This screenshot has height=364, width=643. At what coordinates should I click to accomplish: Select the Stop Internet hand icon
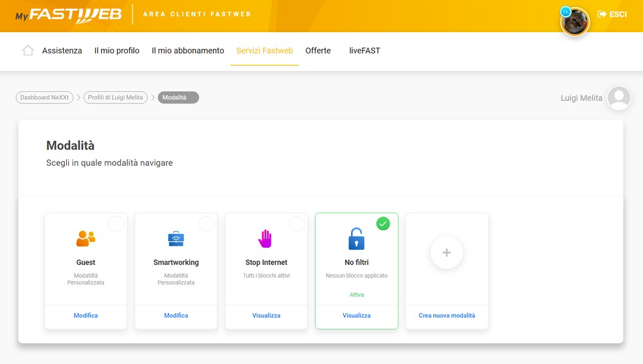[x=266, y=239]
